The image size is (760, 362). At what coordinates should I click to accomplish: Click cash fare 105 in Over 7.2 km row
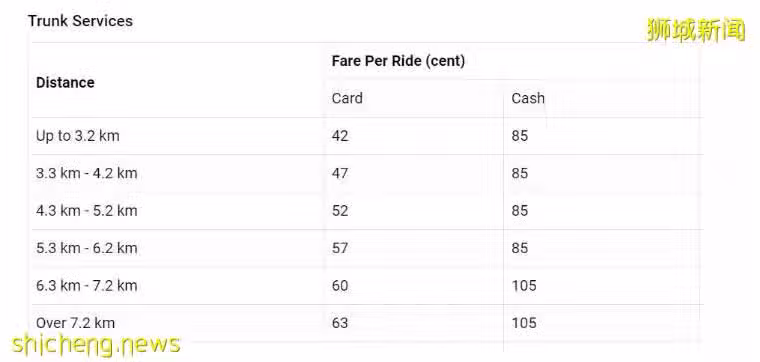(x=524, y=323)
